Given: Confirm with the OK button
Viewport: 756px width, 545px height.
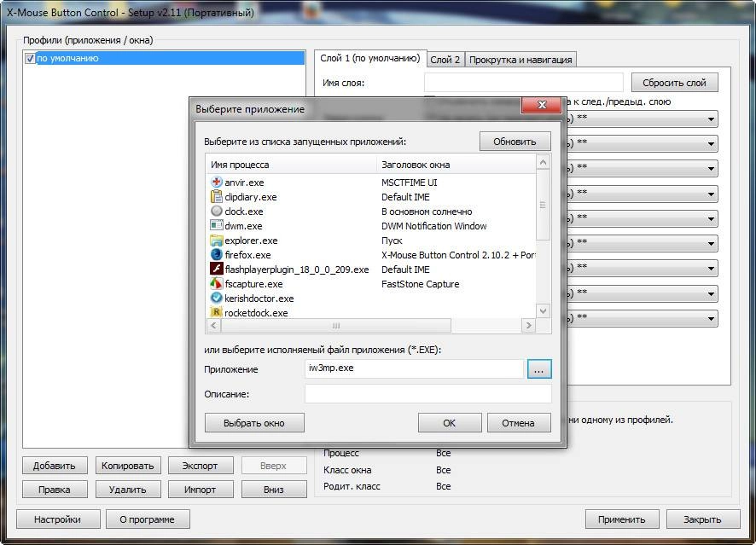Looking at the screenshot, I should 450,423.
